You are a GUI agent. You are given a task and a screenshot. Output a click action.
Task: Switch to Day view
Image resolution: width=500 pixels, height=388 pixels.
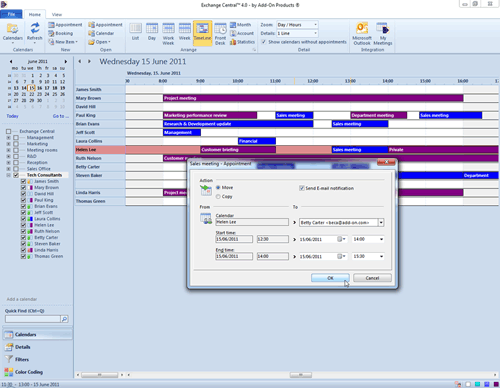(152, 32)
